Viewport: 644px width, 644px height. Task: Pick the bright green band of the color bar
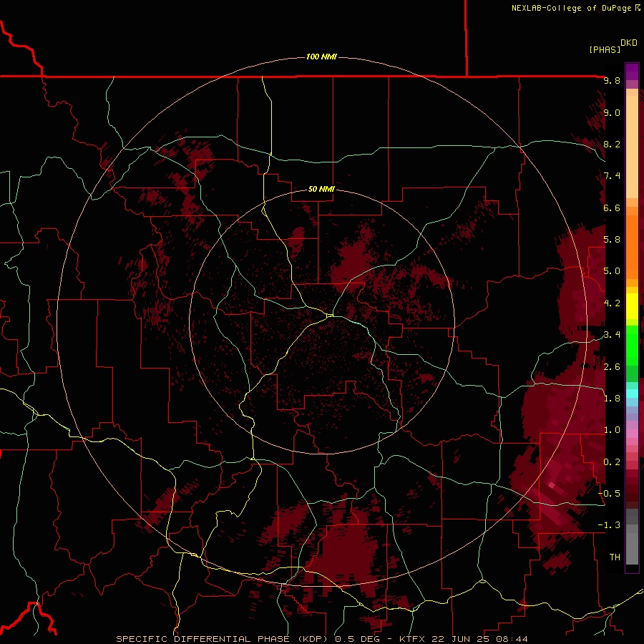(632, 345)
